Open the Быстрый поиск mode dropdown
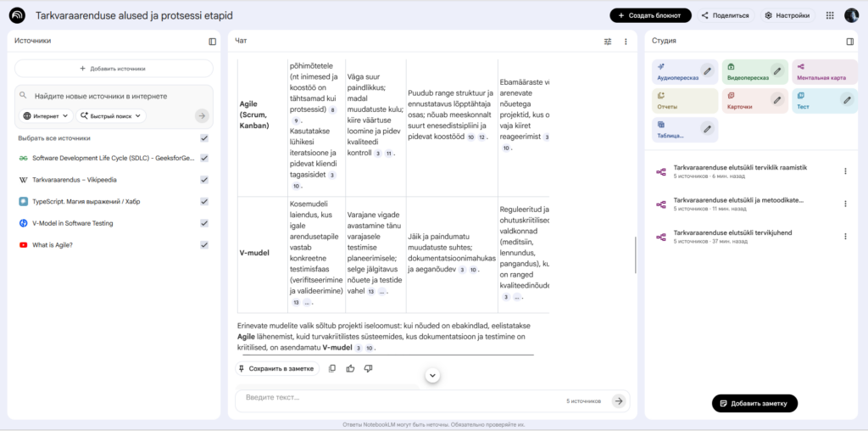 click(x=111, y=115)
